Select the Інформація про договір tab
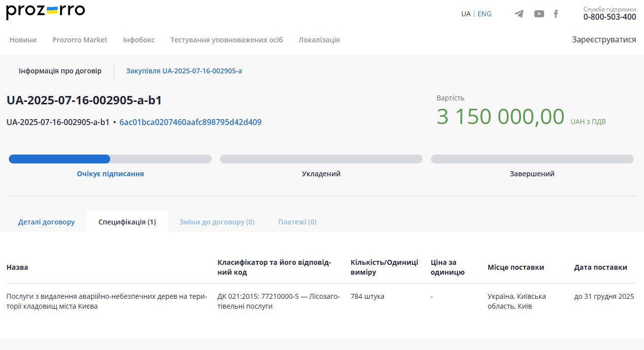The image size is (644, 350). [60, 71]
